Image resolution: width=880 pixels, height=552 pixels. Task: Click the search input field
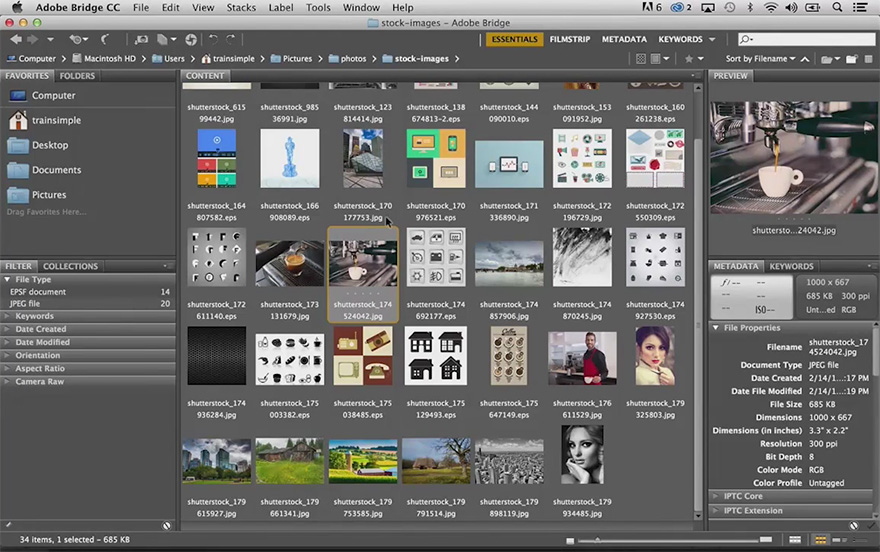pos(806,39)
